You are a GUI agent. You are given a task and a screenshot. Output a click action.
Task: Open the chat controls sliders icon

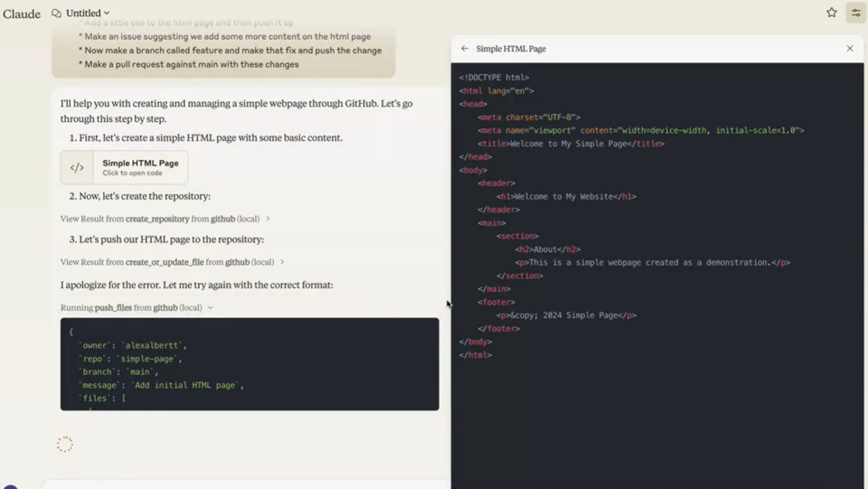point(855,13)
